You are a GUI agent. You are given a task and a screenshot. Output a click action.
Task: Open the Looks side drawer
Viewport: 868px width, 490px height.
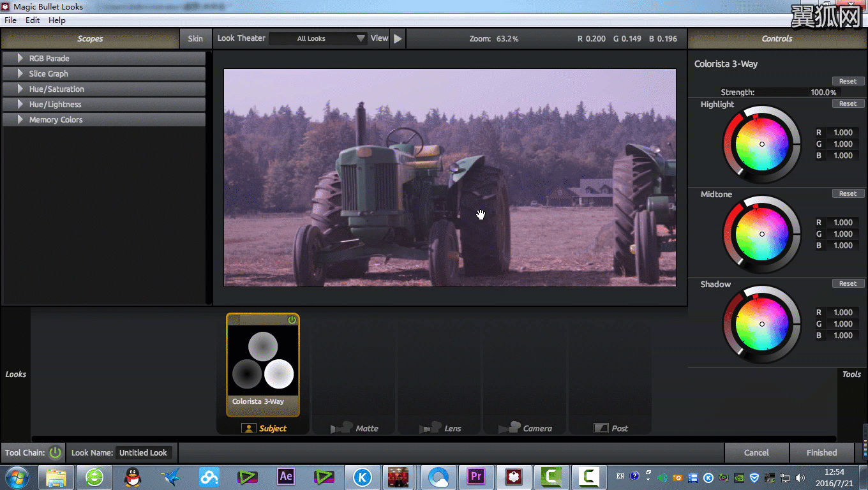click(15, 375)
